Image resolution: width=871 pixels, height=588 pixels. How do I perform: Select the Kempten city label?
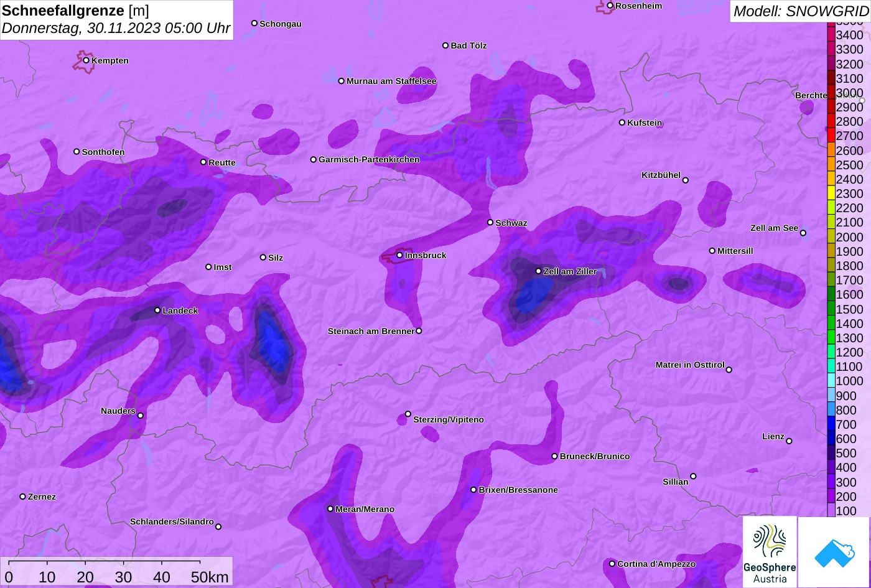[110, 60]
